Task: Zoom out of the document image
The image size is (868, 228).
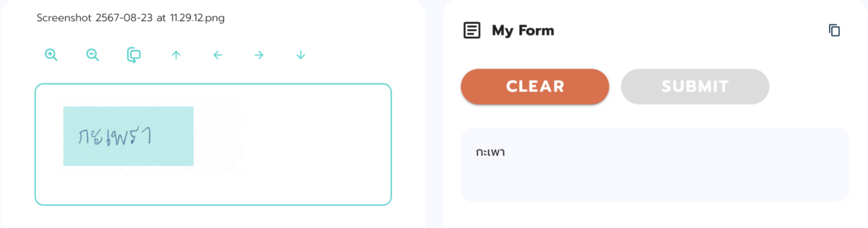Action: pyautogui.click(x=93, y=55)
